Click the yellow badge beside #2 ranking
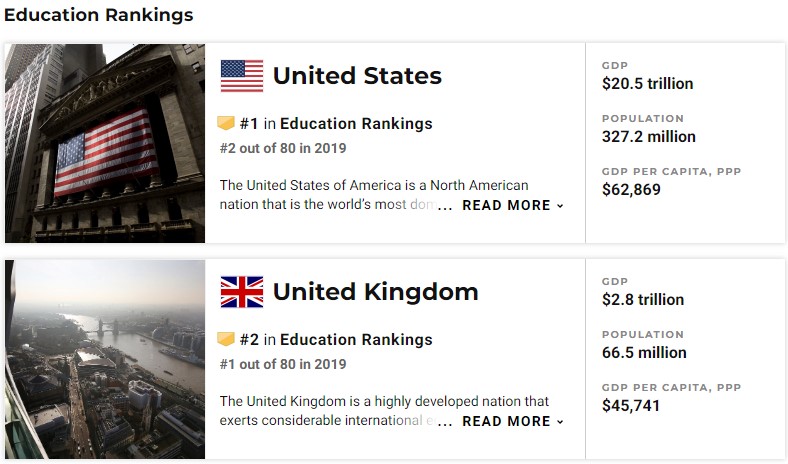Viewport: 788px width, 464px height. (x=226, y=339)
